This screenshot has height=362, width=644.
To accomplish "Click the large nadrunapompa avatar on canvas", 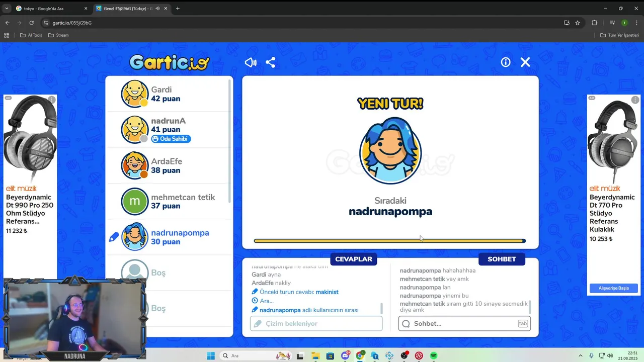I will 390,151.
